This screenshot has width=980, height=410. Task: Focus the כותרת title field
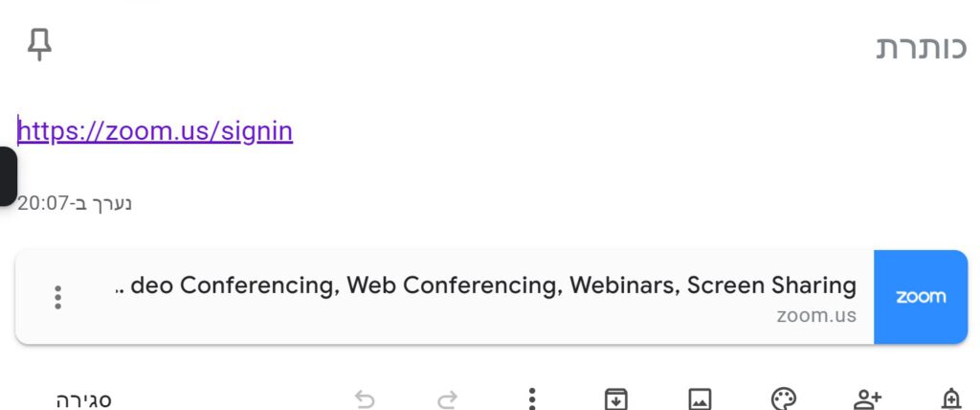click(x=922, y=48)
